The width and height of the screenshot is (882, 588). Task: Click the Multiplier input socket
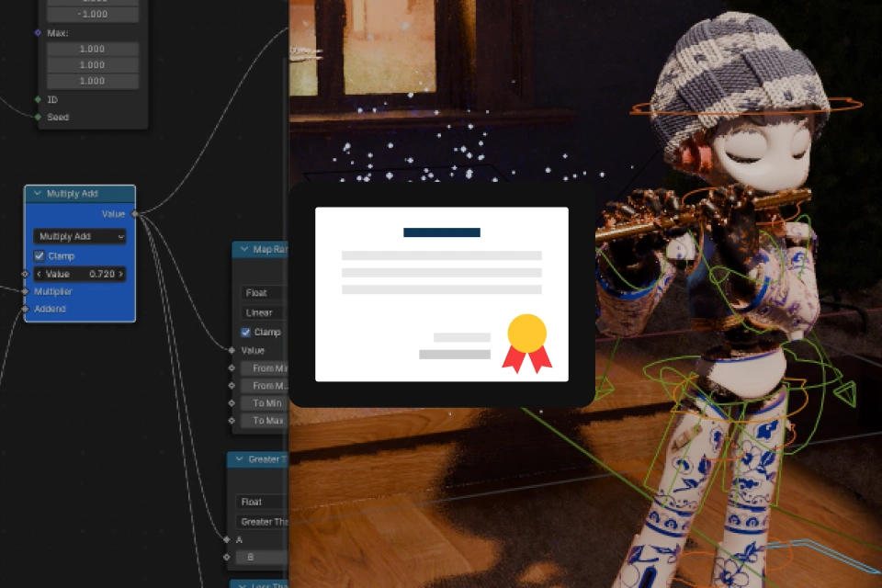(25, 291)
